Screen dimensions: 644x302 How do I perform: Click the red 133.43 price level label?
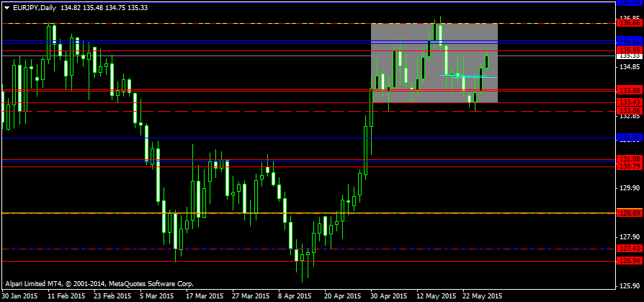(629, 102)
